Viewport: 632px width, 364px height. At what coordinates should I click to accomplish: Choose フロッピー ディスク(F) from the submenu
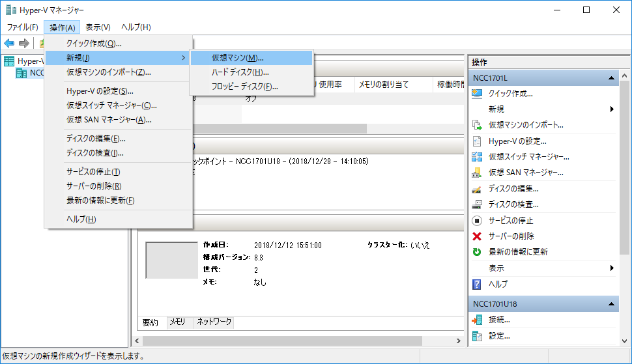(x=251, y=87)
